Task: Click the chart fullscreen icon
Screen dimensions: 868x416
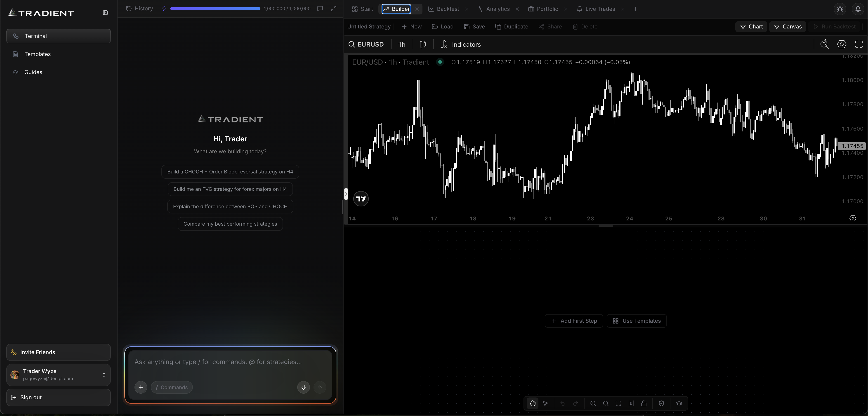Action: click(859, 44)
